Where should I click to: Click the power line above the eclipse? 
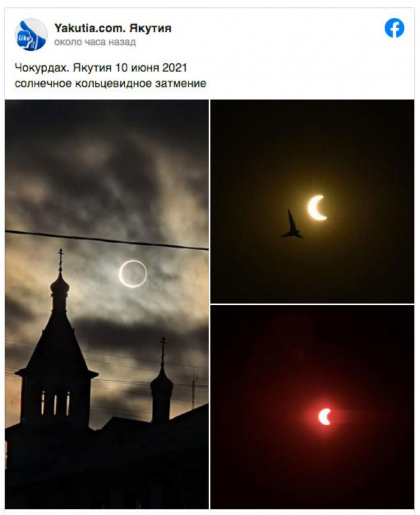coord(107,241)
